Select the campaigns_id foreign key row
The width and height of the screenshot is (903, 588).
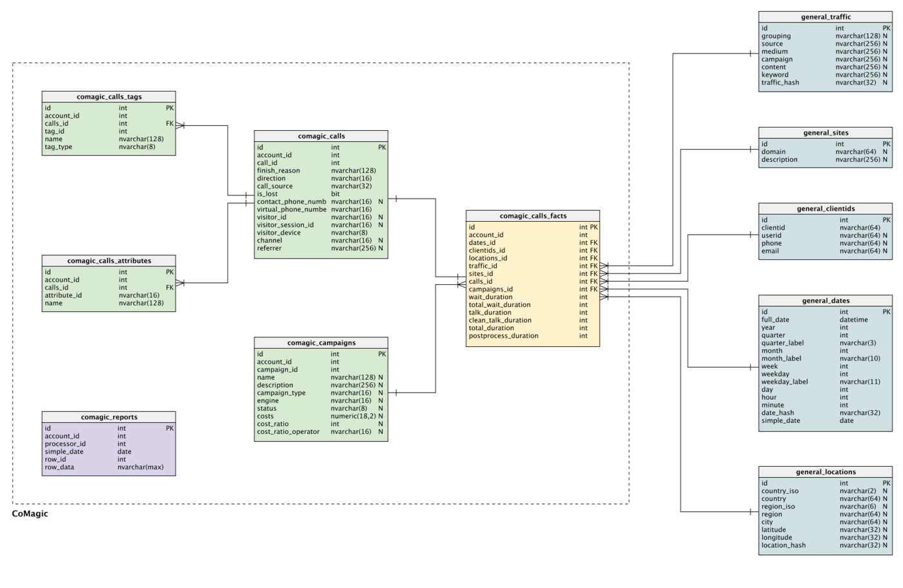[x=533, y=289]
